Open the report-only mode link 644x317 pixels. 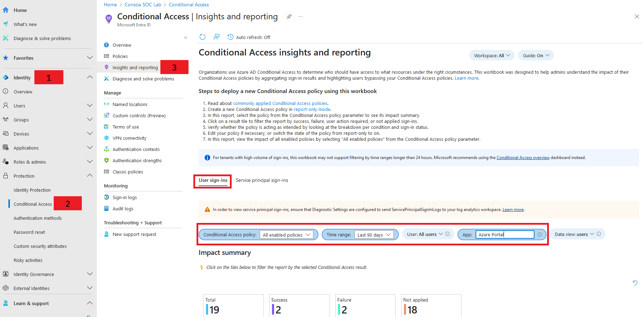[312, 109]
